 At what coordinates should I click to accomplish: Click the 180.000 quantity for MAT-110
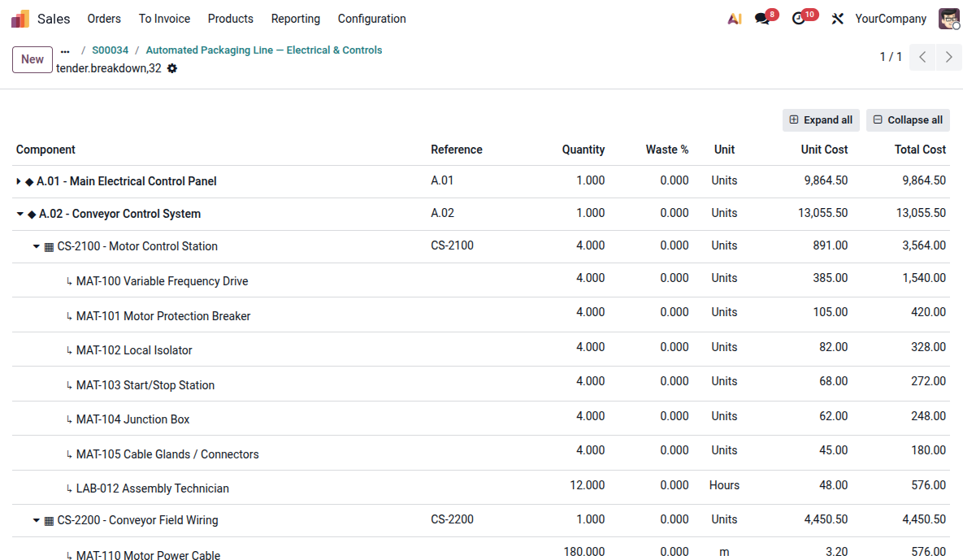click(584, 552)
